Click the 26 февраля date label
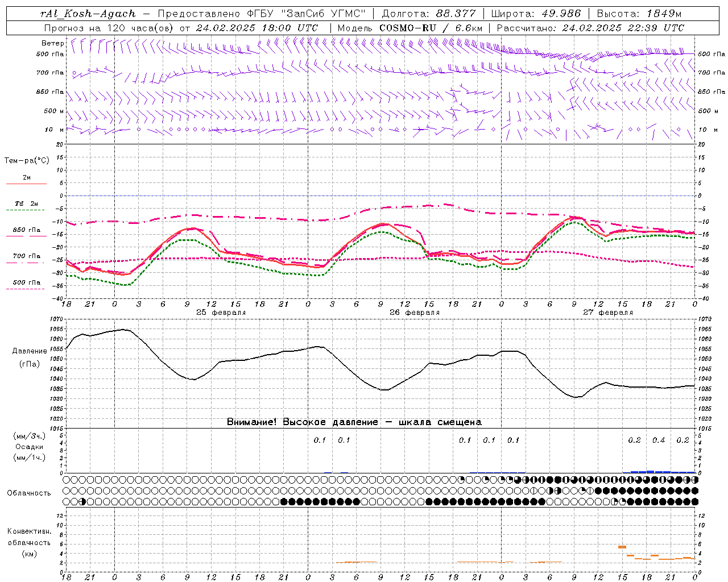The width and height of the screenshot is (728, 582). 414,313
